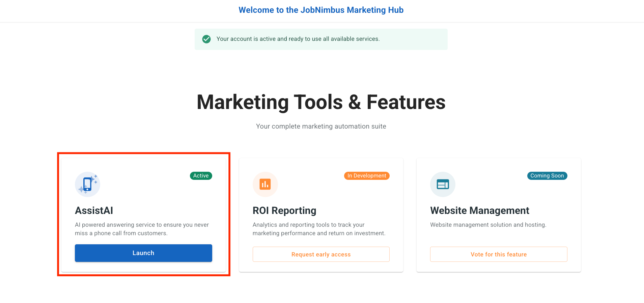The width and height of the screenshot is (644, 303).
Task: Click the ROI Reporting analytics description text
Action: tap(319, 229)
